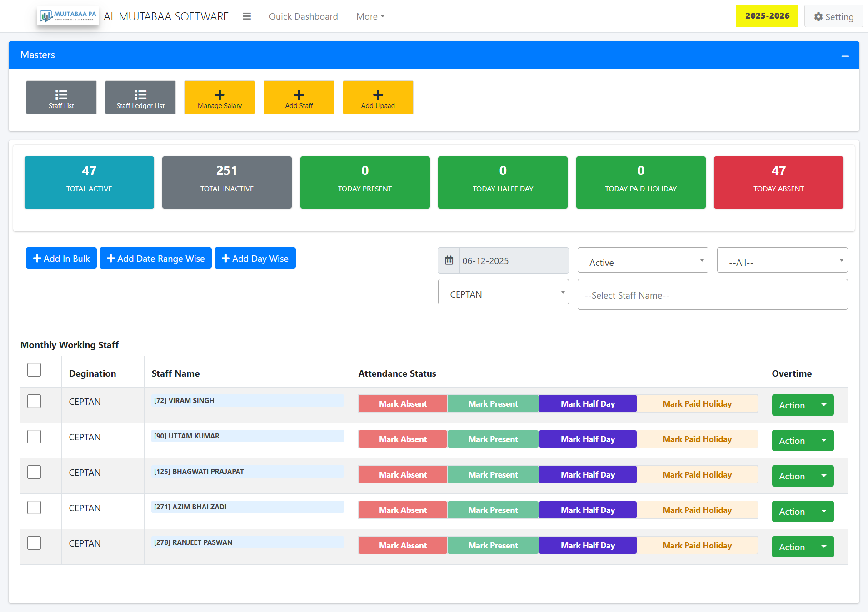Select the RANJEET PASWAN row checkbox
Image resolution: width=868 pixels, height=612 pixels.
[x=34, y=543]
